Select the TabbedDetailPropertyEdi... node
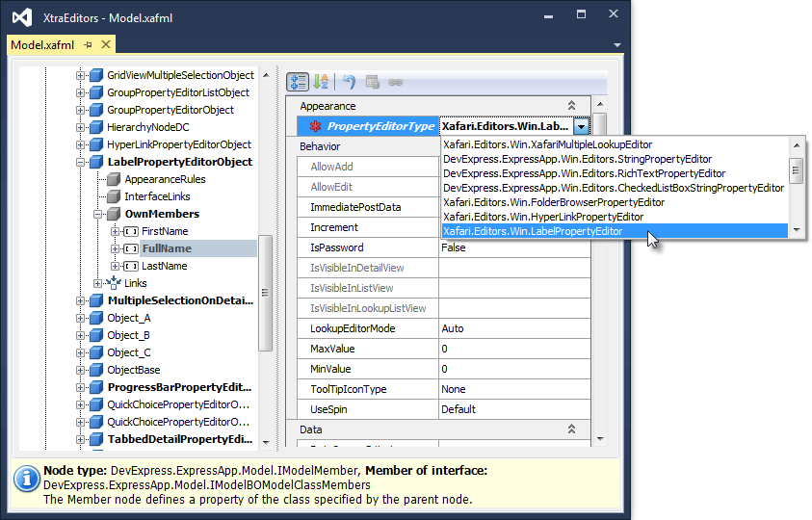This screenshot has height=520, width=812. tap(180, 439)
